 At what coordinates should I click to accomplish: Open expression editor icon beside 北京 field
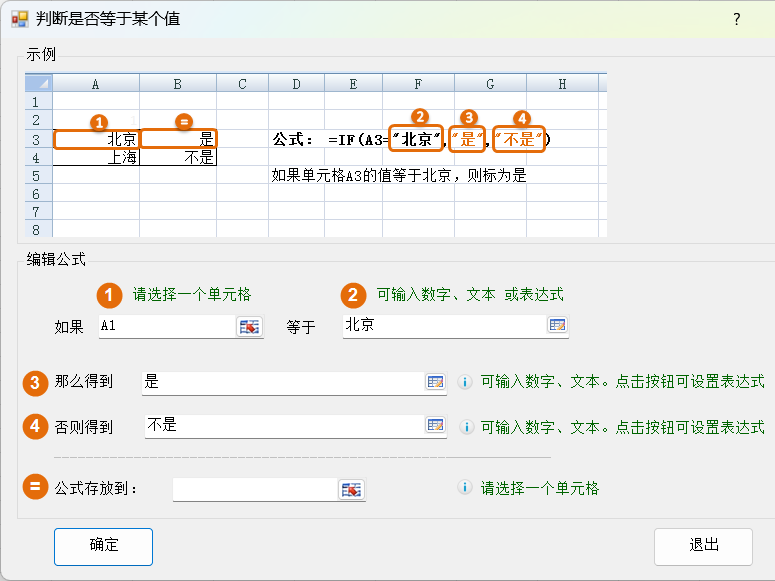[557, 326]
